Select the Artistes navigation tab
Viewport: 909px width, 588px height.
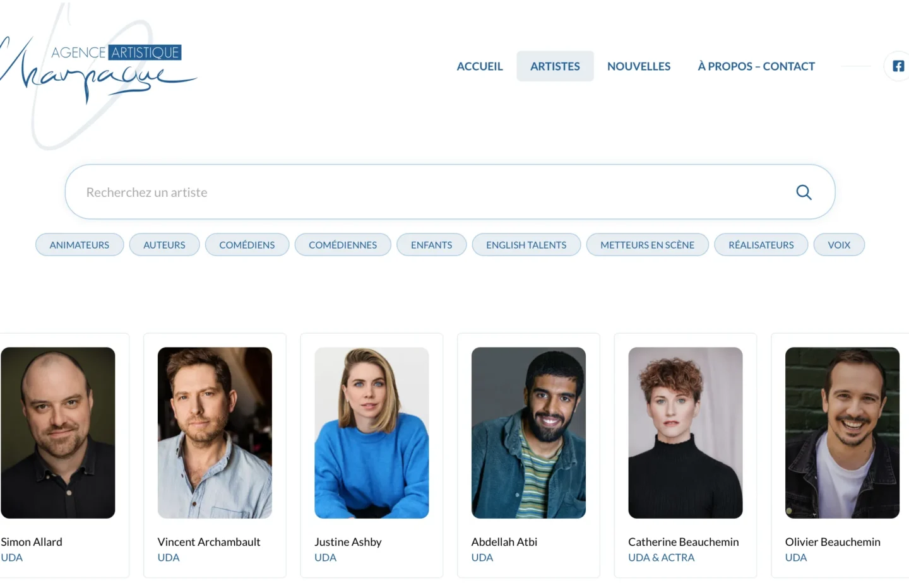tap(555, 66)
